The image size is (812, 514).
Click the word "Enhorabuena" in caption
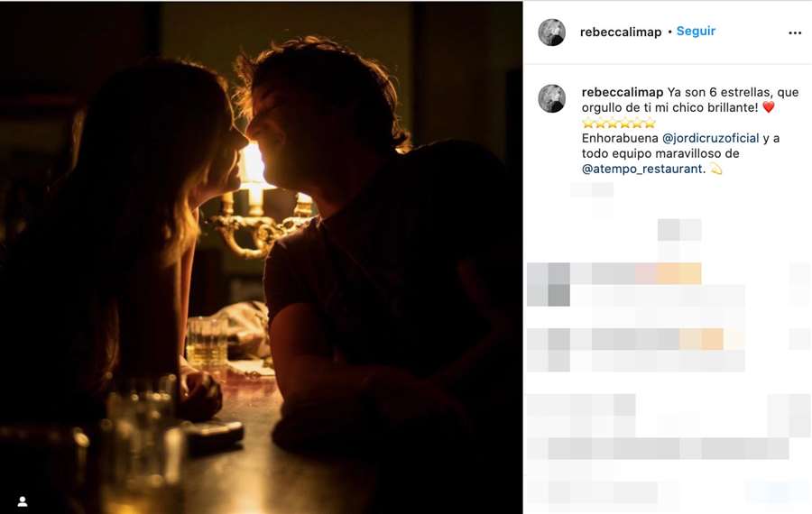coord(620,138)
